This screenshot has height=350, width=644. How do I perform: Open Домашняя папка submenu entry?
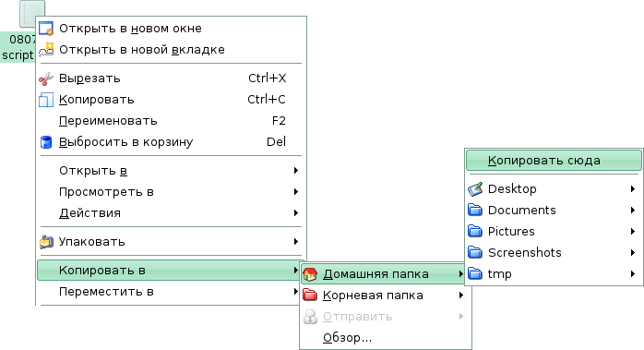tap(382, 274)
